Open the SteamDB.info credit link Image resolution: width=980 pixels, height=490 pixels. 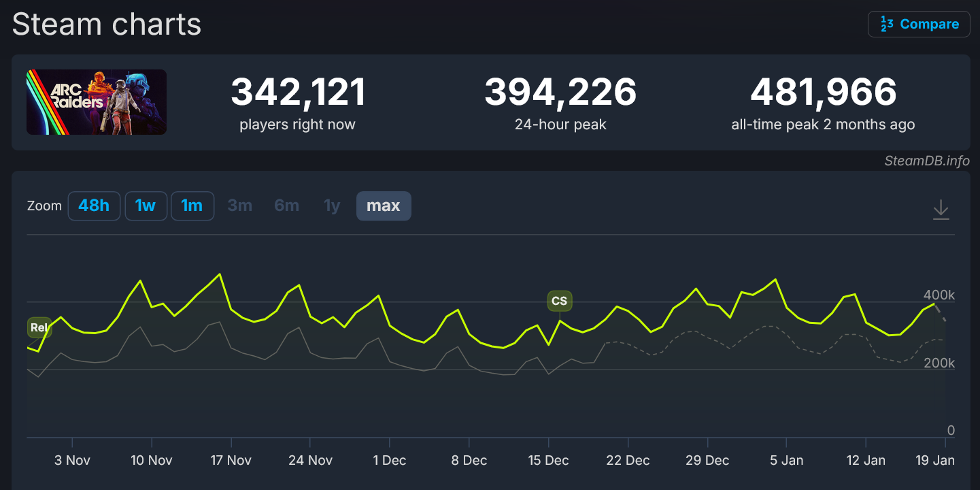927,161
